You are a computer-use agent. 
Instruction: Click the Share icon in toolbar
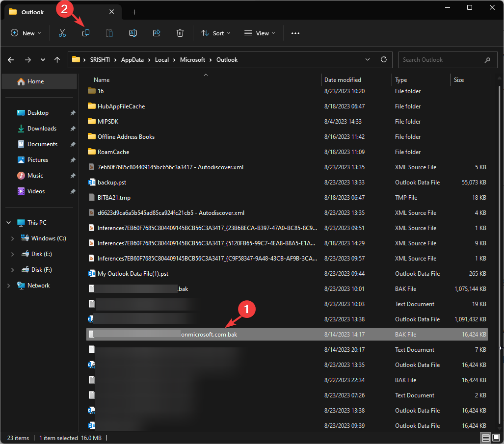pos(157,33)
